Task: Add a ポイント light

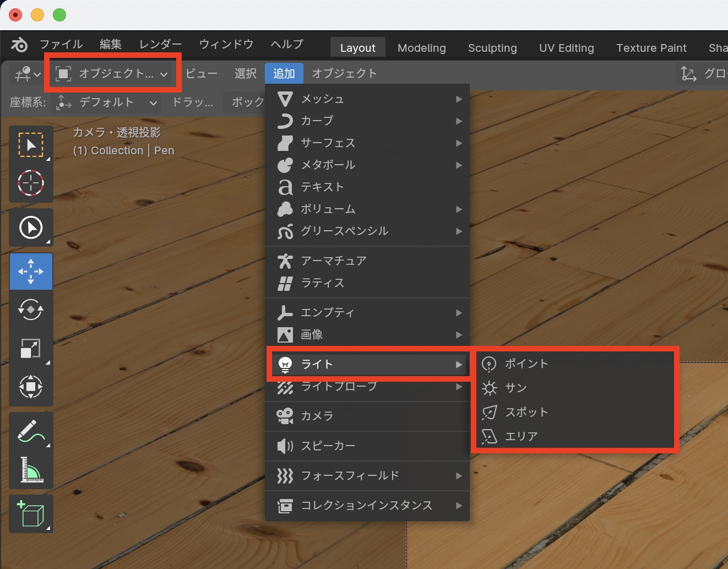Action: click(x=526, y=364)
